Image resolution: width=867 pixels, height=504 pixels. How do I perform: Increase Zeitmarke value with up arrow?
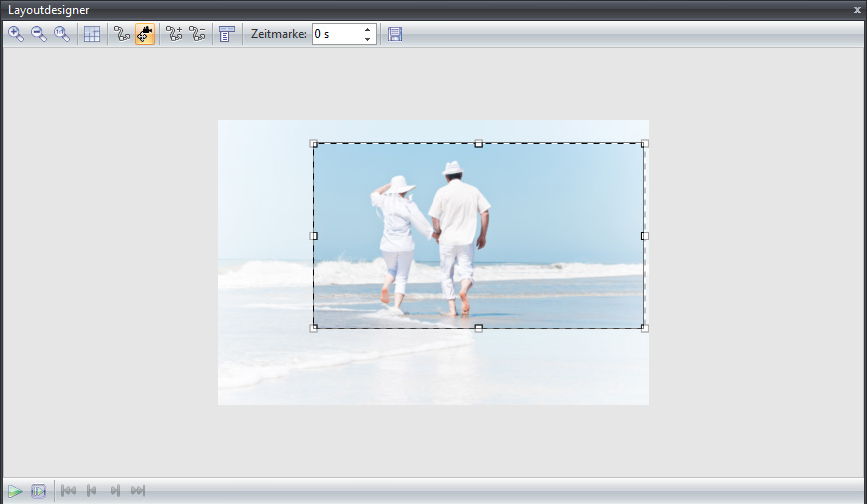point(368,29)
